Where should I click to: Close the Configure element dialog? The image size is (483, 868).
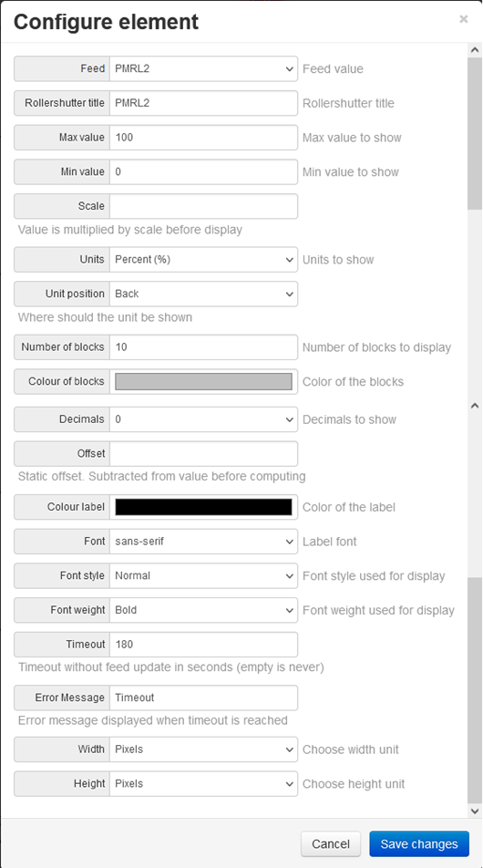[464, 19]
